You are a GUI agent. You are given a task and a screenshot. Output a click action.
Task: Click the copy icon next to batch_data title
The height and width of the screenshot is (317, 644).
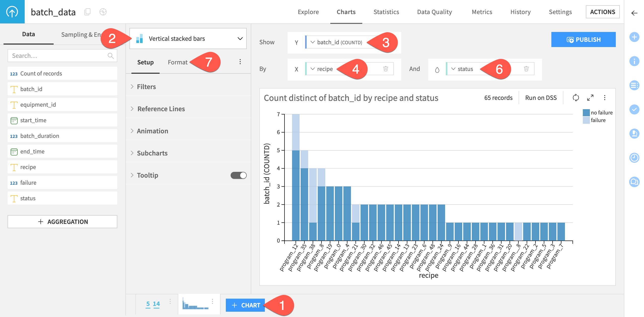tap(88, 12)
